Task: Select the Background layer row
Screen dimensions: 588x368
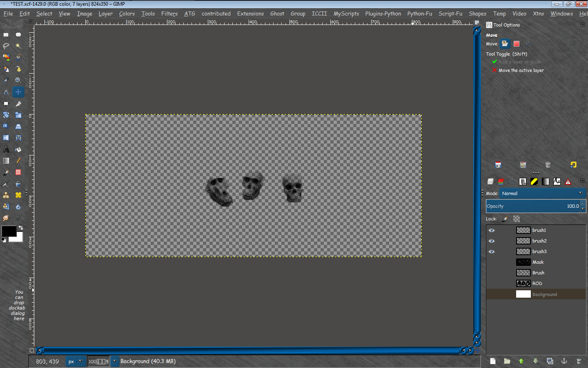Action: (x=536, y=294)
